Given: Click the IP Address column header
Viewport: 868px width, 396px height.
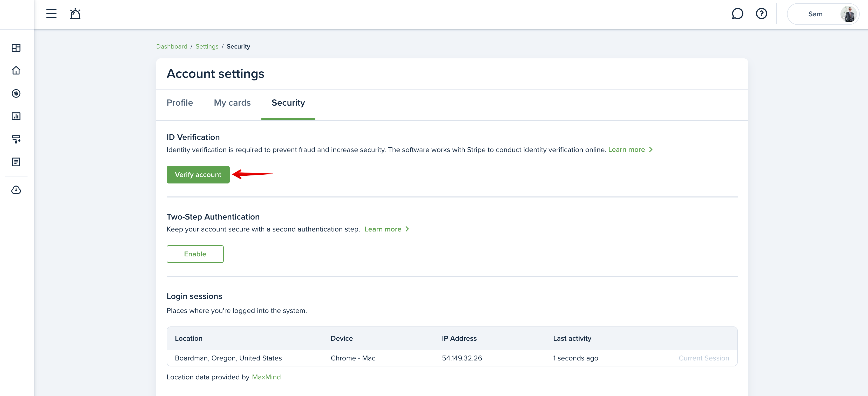Looking at the screenshot, I should (x=459, y=338).
